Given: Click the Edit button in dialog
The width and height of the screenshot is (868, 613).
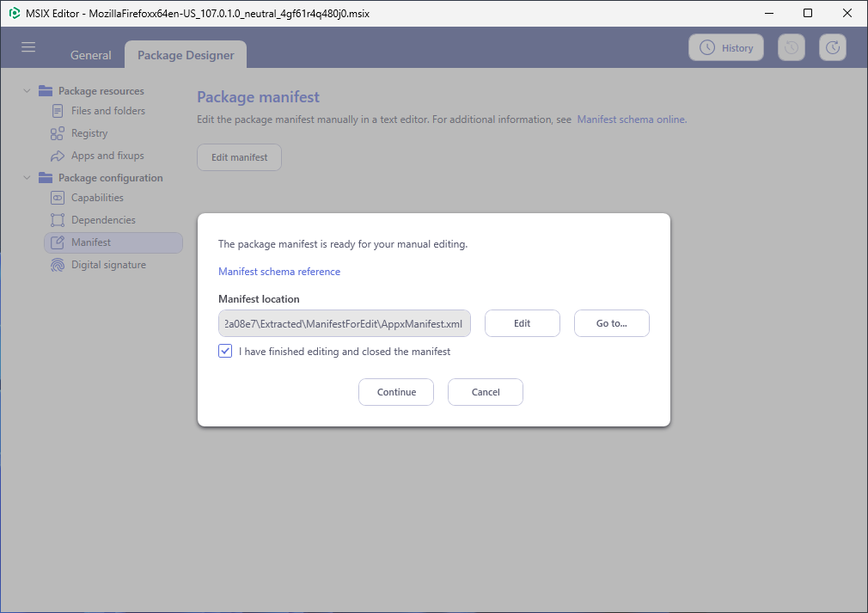Looking at the screenshot, I should (x=522, y=323).
